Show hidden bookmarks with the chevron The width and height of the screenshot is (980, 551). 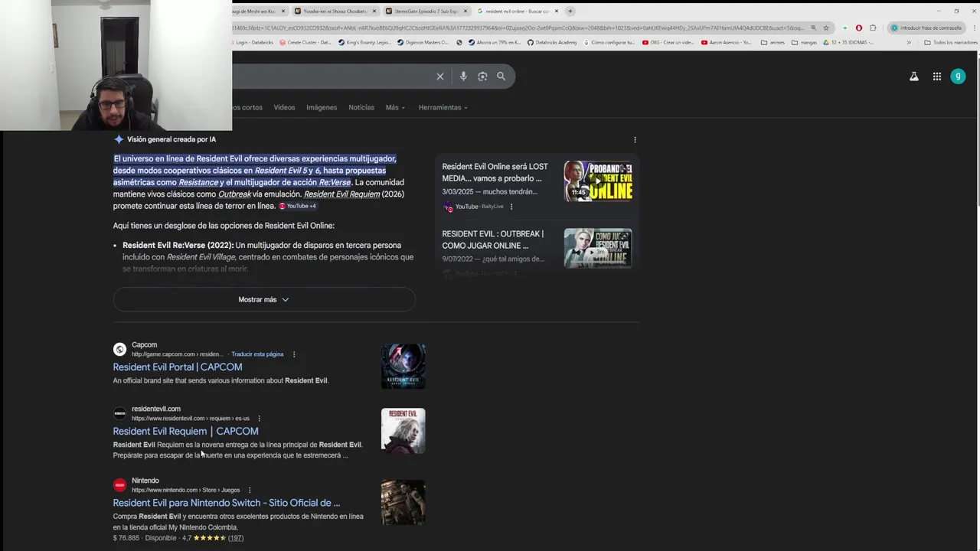tap(909, 43)
